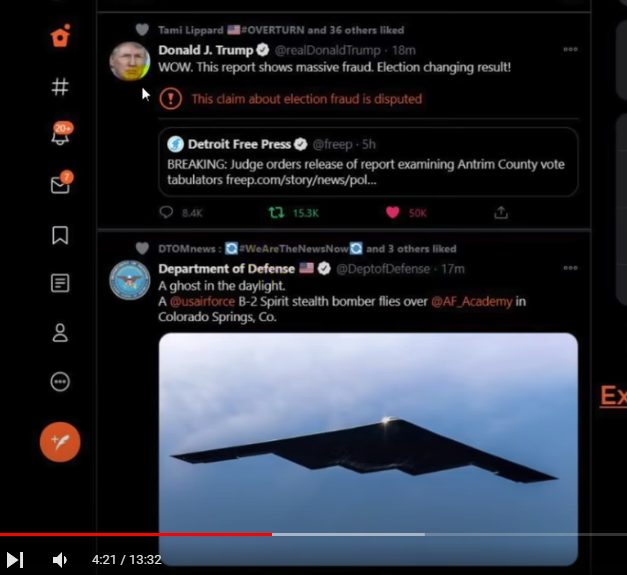This screenshot has height=575, width=627.
Task: Open the Explore hashtag icon
Action: pos(60,86)
